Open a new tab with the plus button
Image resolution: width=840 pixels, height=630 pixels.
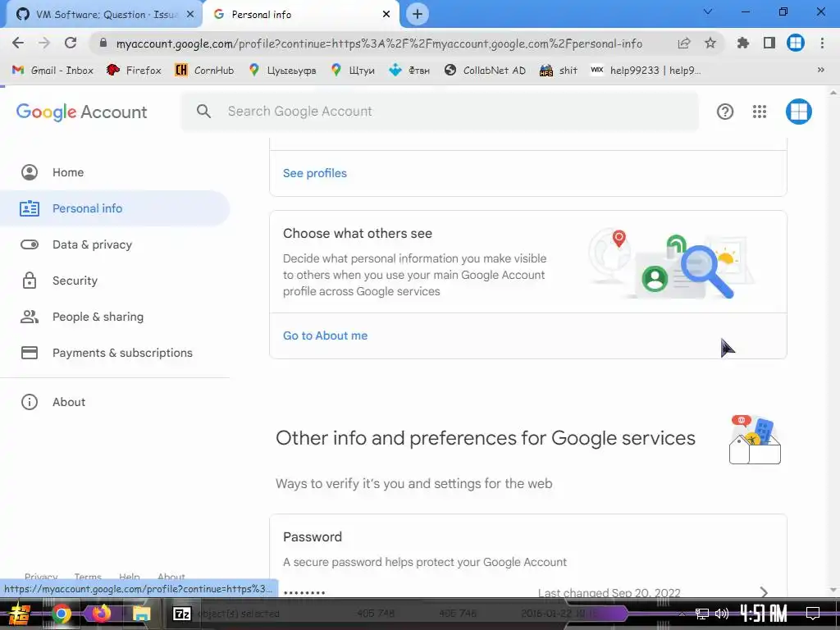[418, 14]
